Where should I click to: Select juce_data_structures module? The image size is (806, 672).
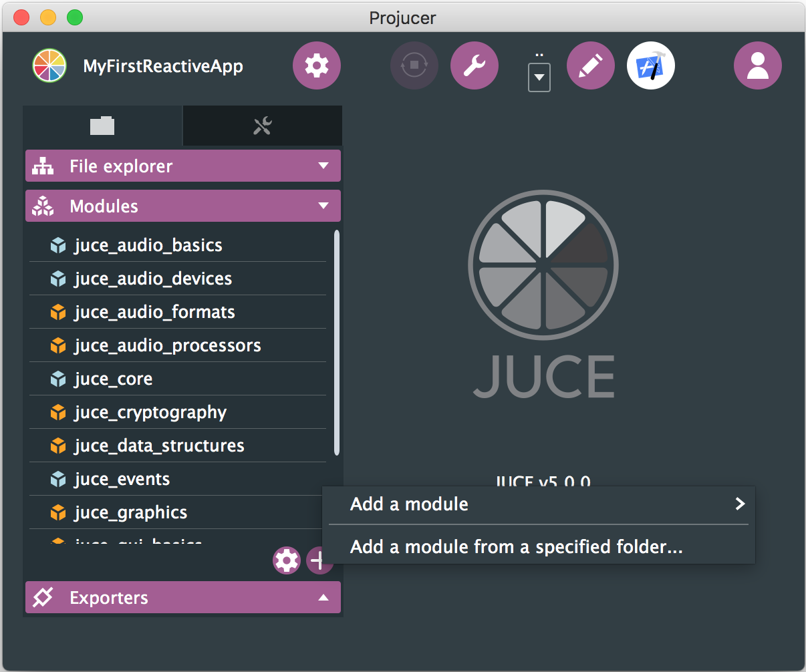tap(178, 446)
